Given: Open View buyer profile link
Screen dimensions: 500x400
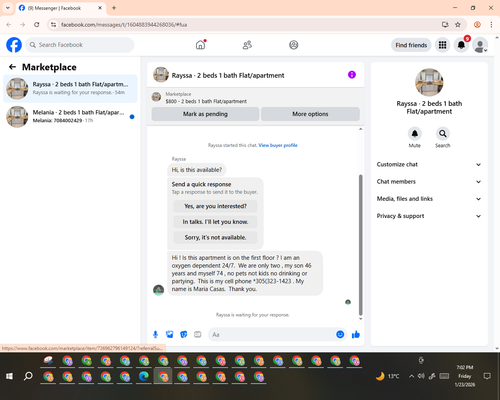Looking at the screenshot, I should click(278, 145).
